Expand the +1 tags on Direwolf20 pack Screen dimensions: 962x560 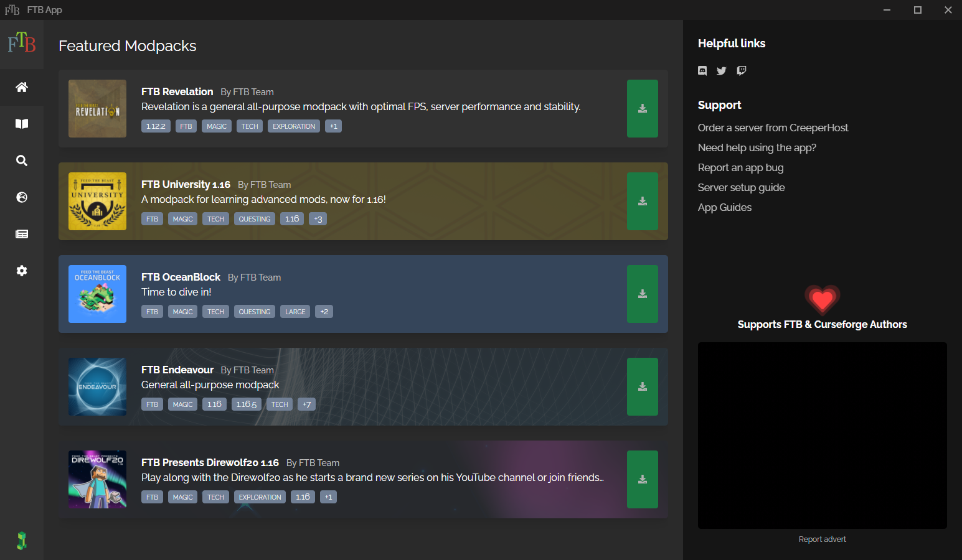click(329, 497)
